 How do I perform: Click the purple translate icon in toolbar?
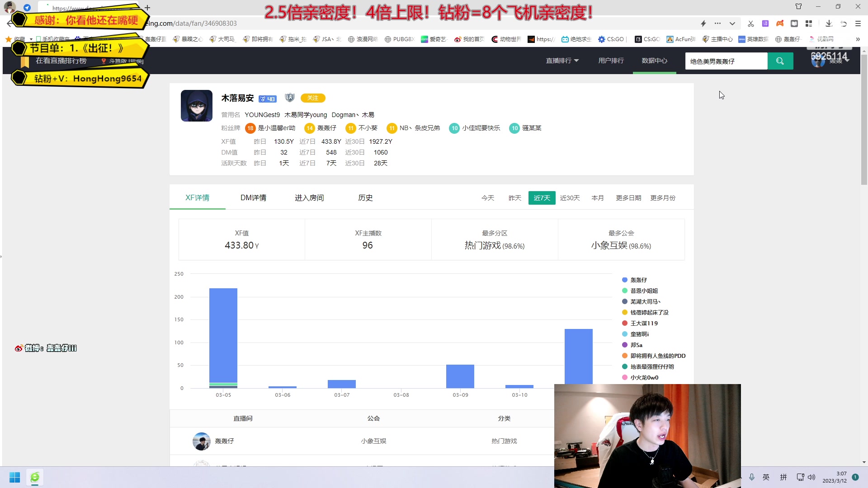tap(765, 23)
